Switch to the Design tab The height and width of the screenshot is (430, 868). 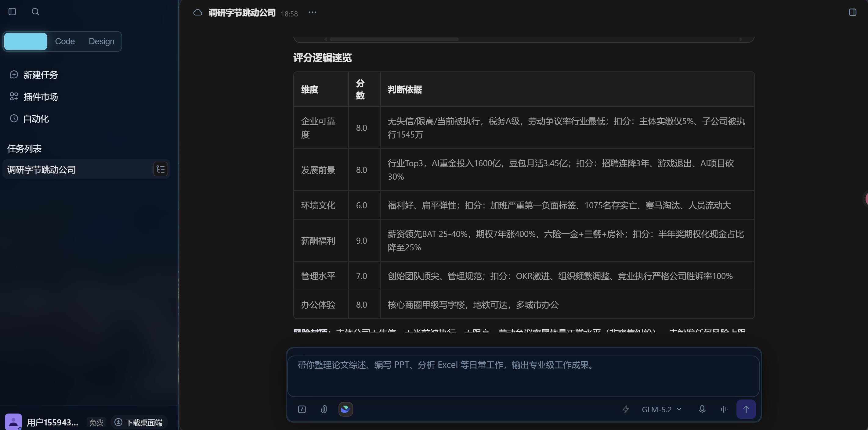tap(101, 41)
